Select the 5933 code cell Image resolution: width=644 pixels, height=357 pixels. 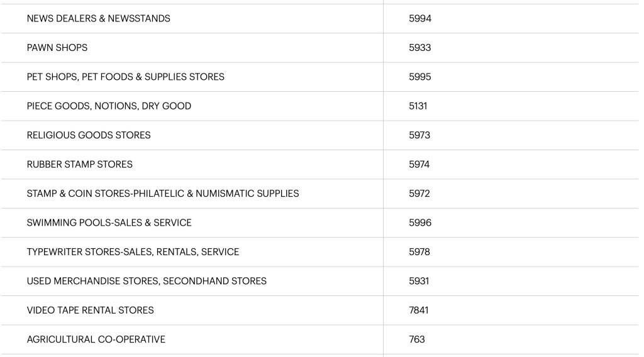click(419, 48)
